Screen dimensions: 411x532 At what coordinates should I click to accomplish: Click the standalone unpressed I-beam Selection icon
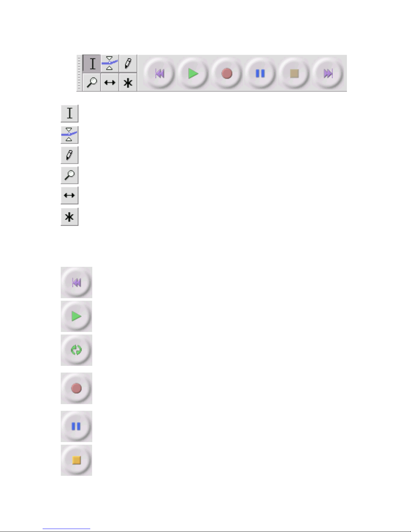pos(69,113)
